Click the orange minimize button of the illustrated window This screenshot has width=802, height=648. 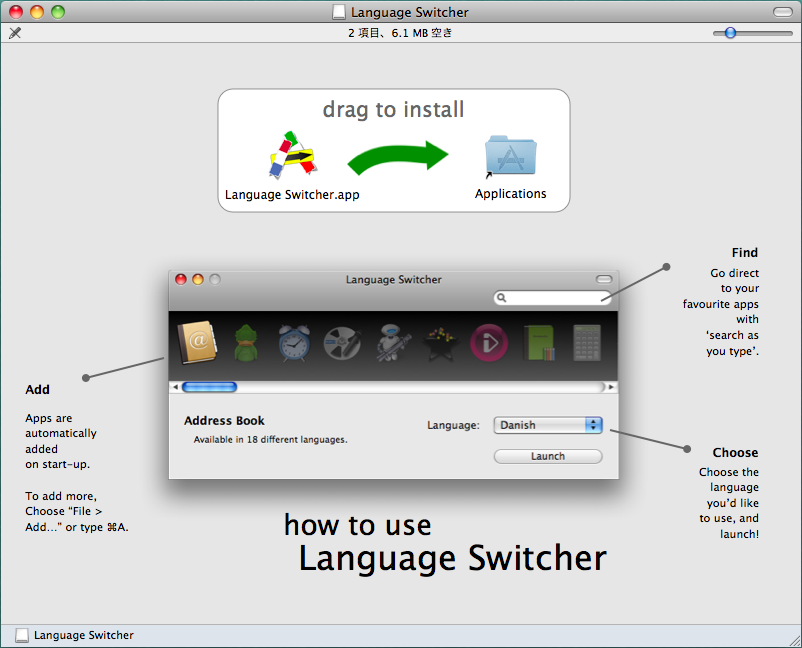tap(197, 279)
